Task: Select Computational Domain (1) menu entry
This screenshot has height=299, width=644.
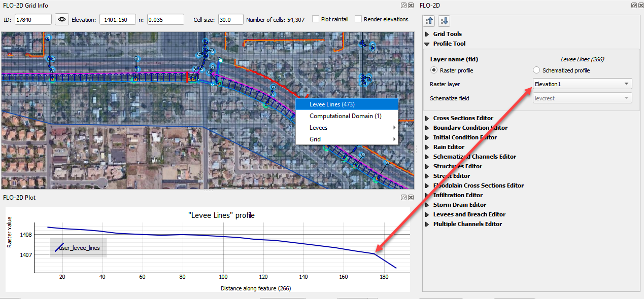Action: 347,116
